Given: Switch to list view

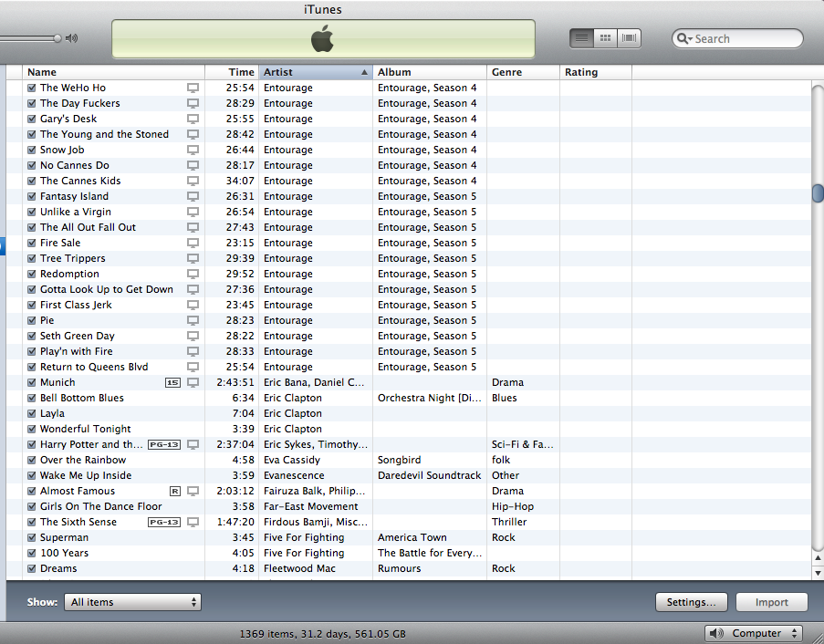Looking at the screenshot, I should (582, 38).
